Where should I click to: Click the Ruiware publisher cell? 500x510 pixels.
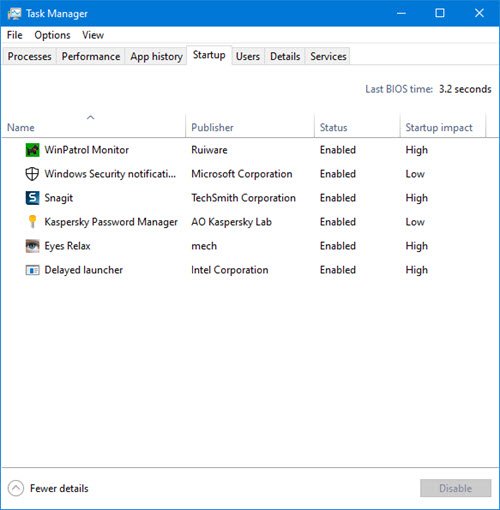point(209,150)
